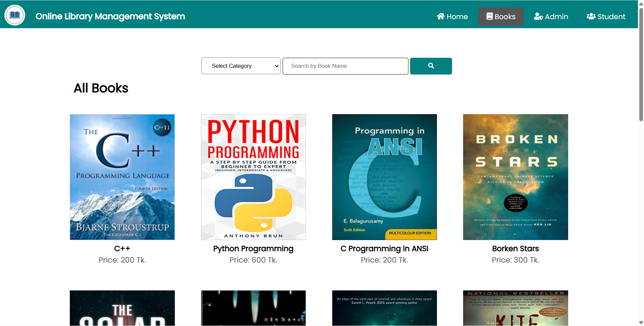Open the Select Category dropdown
Screen dimensions: 644x326
click(241, 66)
